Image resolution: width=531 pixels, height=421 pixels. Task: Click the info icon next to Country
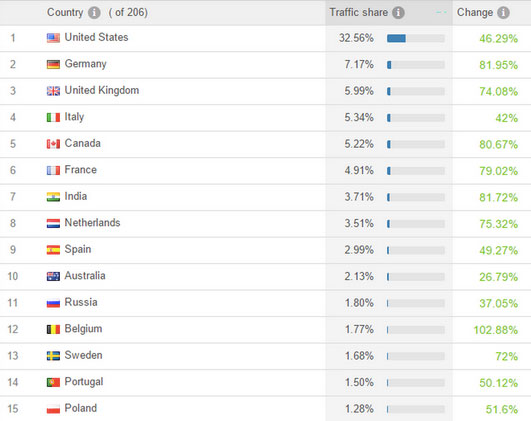94,13
